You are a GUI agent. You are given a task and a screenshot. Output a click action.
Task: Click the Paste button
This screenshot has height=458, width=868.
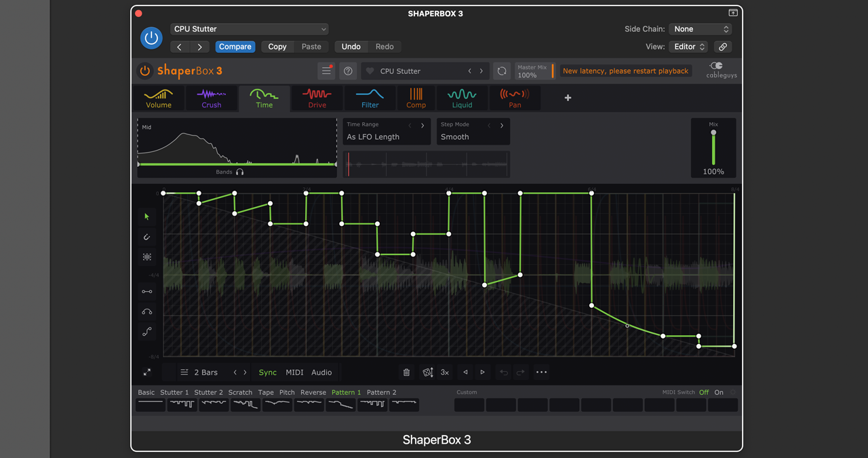pyautogui.click(x=311, y=47)
